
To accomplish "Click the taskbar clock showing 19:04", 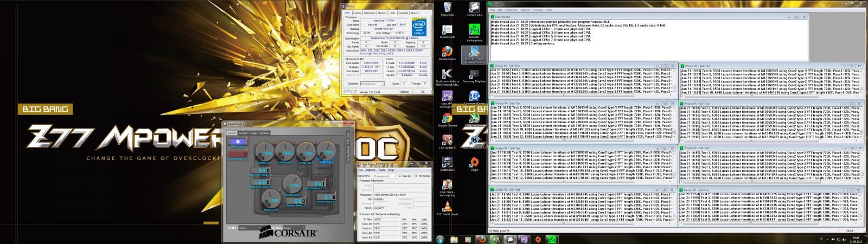I will pyautogui.click(x=856, y=239).
